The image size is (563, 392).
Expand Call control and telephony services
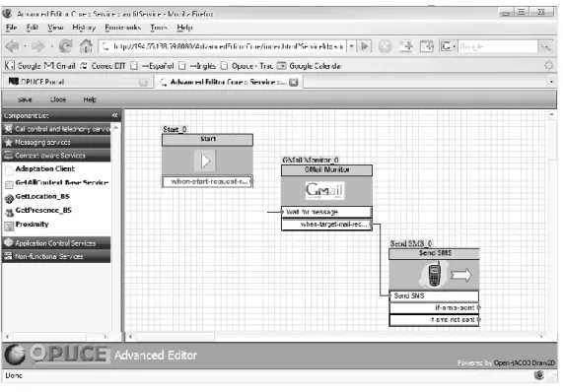click(57, 129)
